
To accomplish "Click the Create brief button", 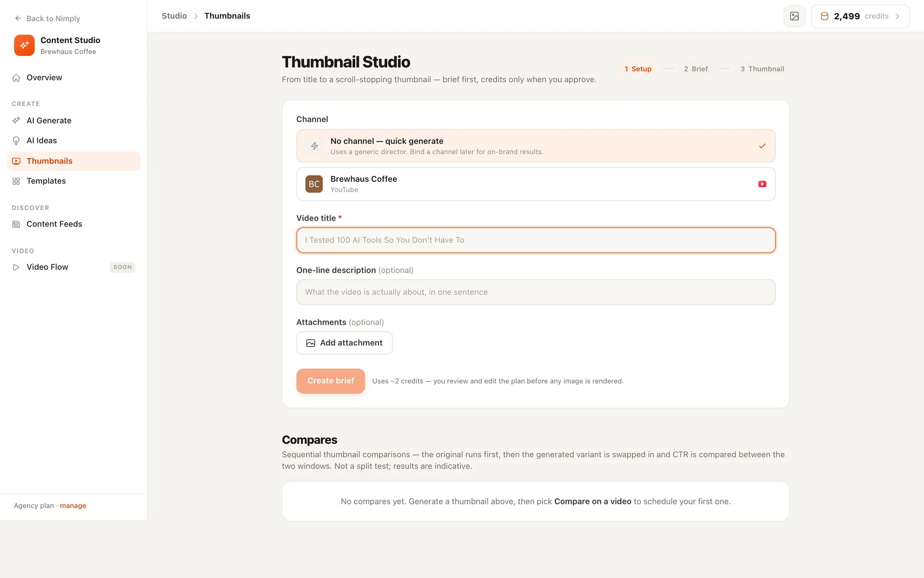I will pyautogui.click(x=331, y=381).
